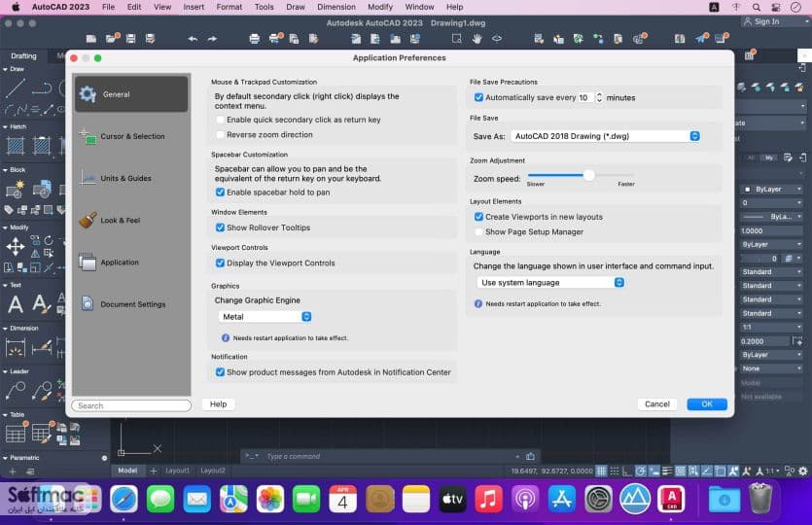Viewport: 812px width, 525px height.
Task: Click the Zoom speed slider handle
Action: tap(588, 175)
